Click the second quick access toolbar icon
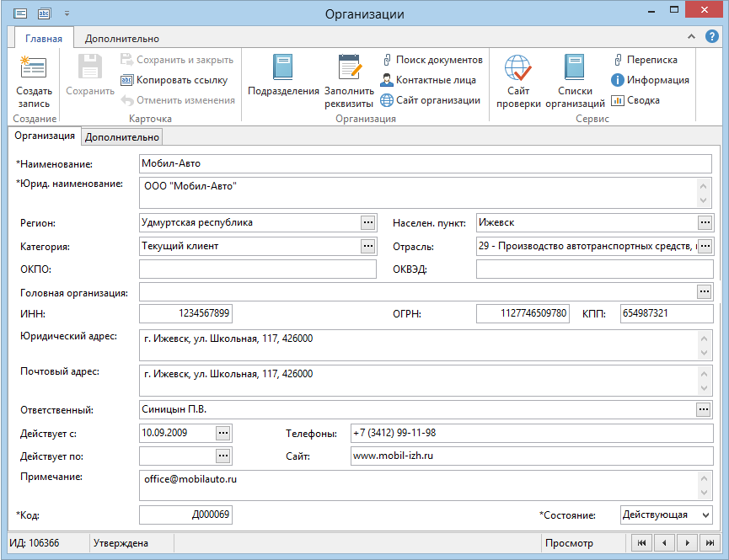 44,13
